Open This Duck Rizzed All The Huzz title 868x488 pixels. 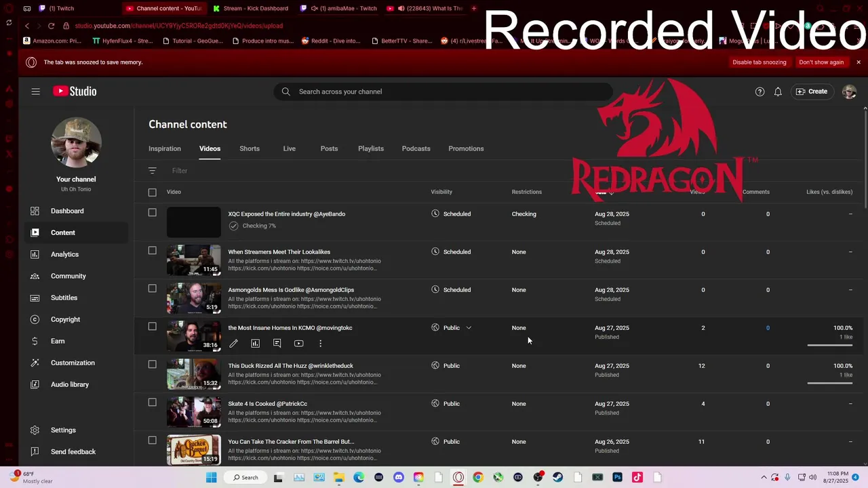[290, 366]
